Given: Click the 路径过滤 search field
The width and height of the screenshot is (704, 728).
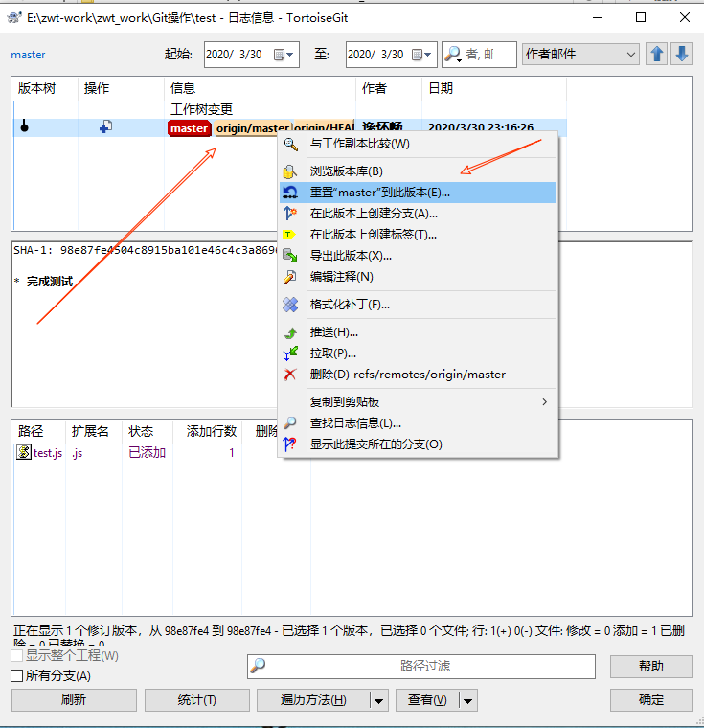Looking at the screenshot, I should pyautogui.click(x=421, y=666).
